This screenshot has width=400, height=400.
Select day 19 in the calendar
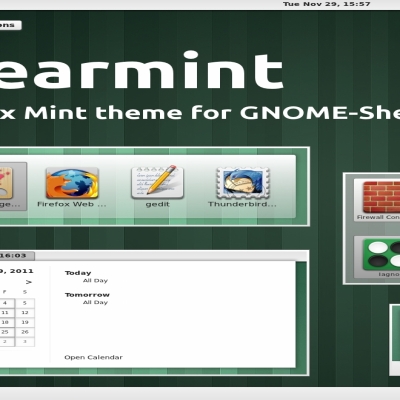click(x=25, y=323)
